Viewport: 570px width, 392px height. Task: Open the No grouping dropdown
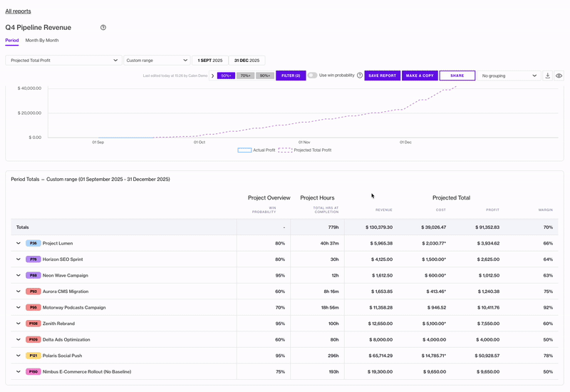click(509, 76)
